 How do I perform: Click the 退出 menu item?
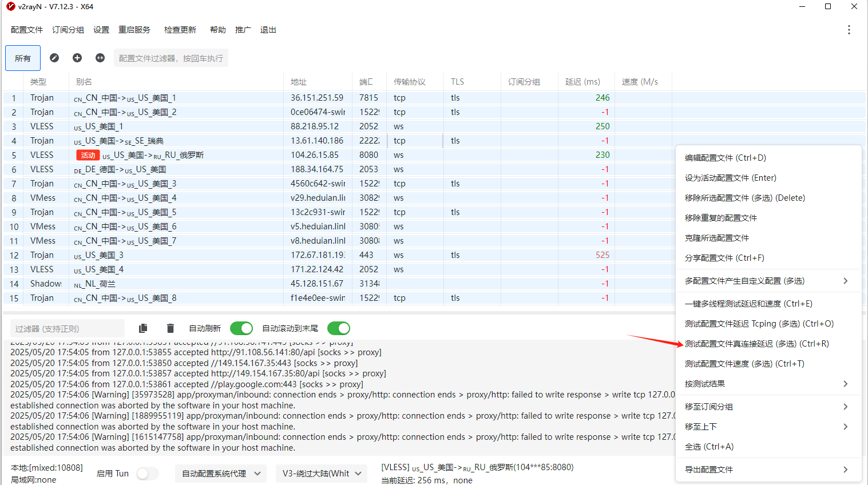coord(268,30)
